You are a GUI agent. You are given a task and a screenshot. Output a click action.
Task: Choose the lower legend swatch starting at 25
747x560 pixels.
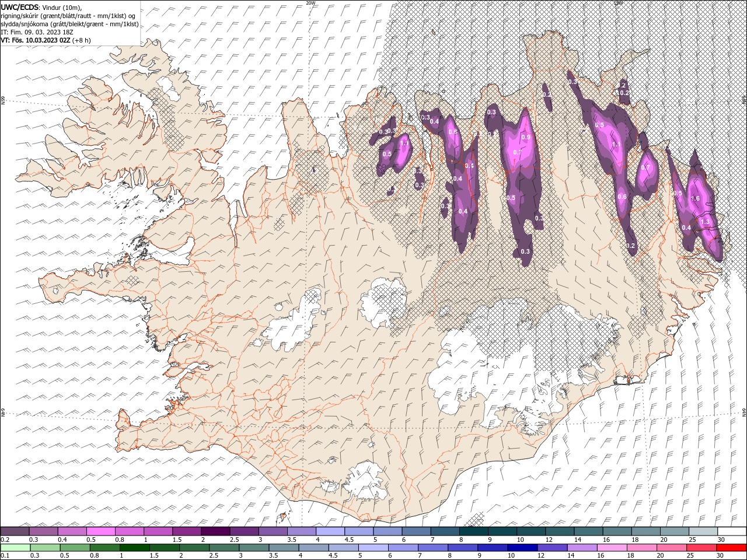701,548
